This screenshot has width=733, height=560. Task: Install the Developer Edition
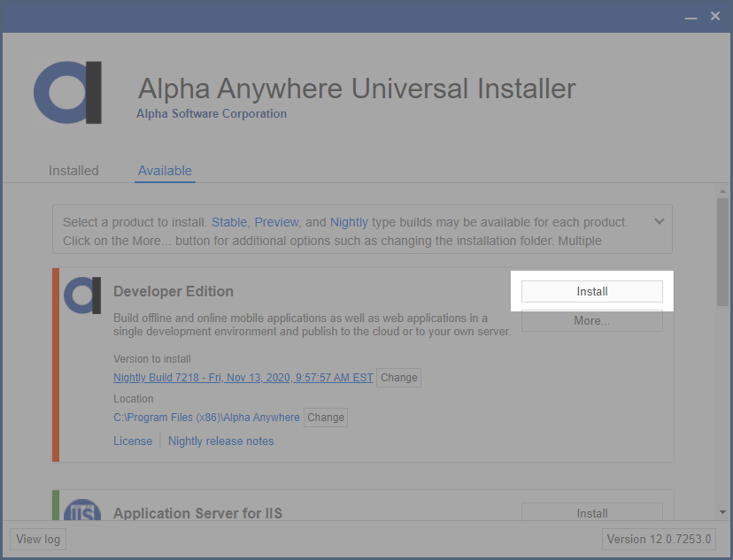click(x=592, y=291)
